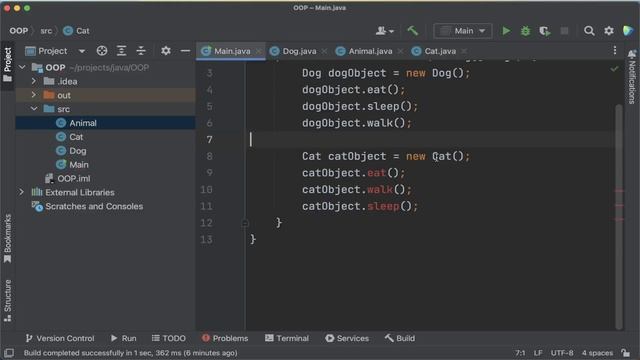Close the Dog.java tab
The image size is (640, 360).
[324, 51]
